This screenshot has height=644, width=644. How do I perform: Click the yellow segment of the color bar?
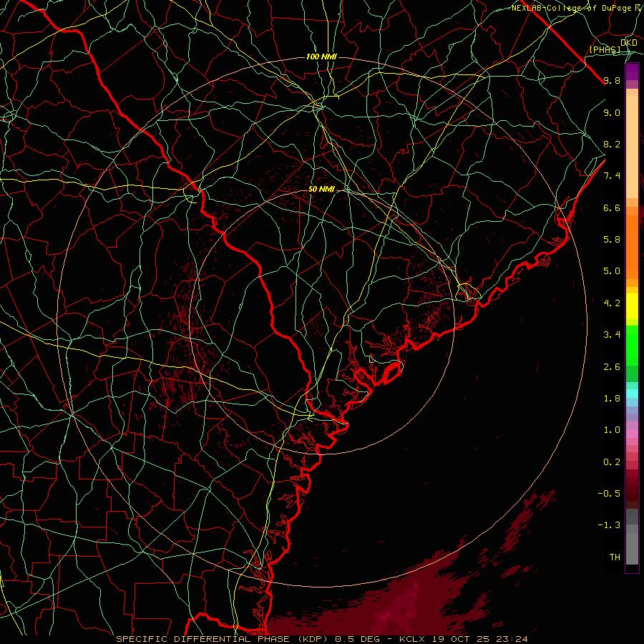pyautogui.click(x=632, y=306)
